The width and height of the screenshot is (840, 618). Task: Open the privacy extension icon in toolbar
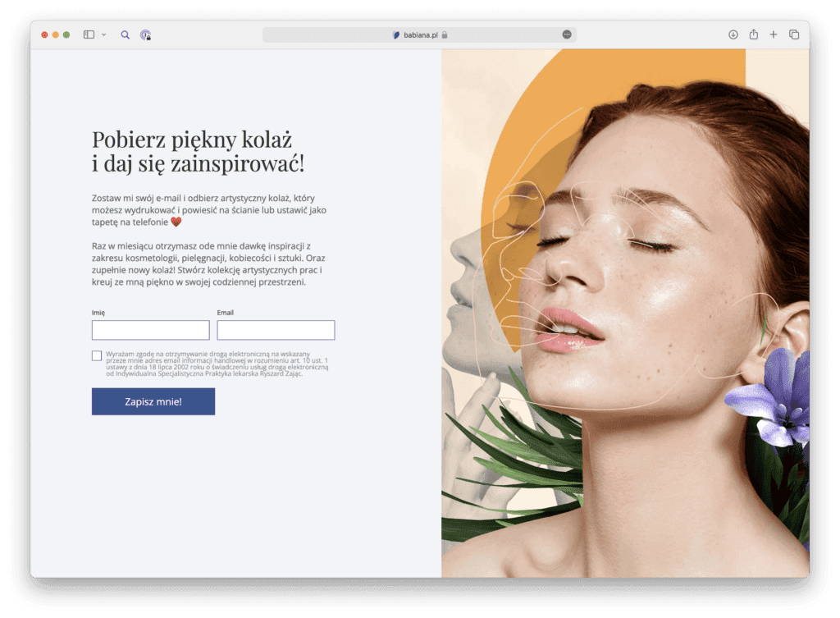(145, 34)
